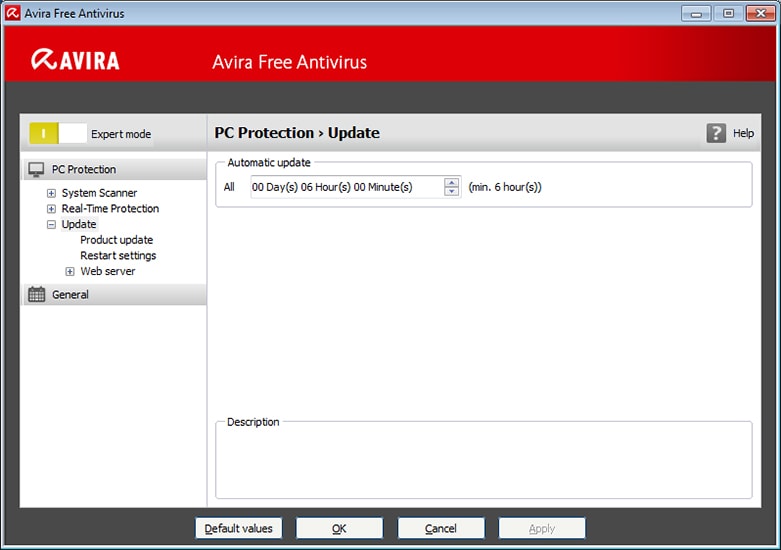Select the PC Protection section

(x=114, y=169)
